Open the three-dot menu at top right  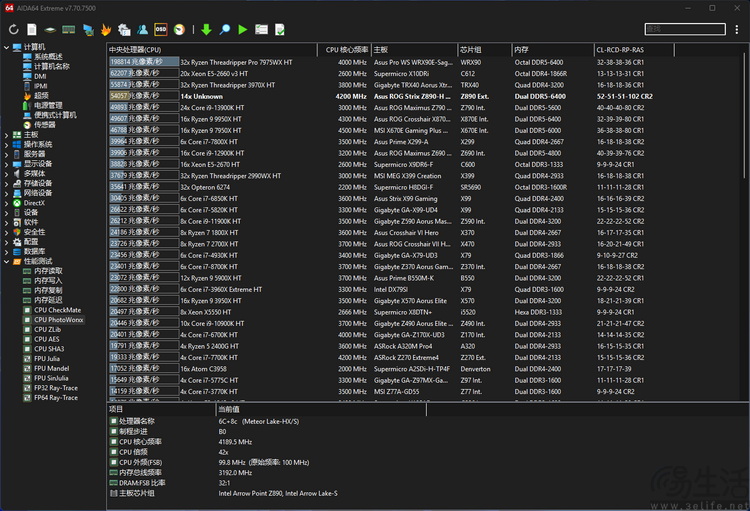[737, 30]
